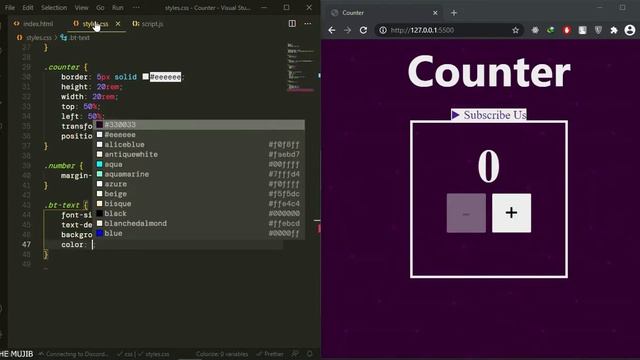The width and height of the screenshot is (640, 360).
Task: Click the Counter heading on the page
Action: (489, 71)
